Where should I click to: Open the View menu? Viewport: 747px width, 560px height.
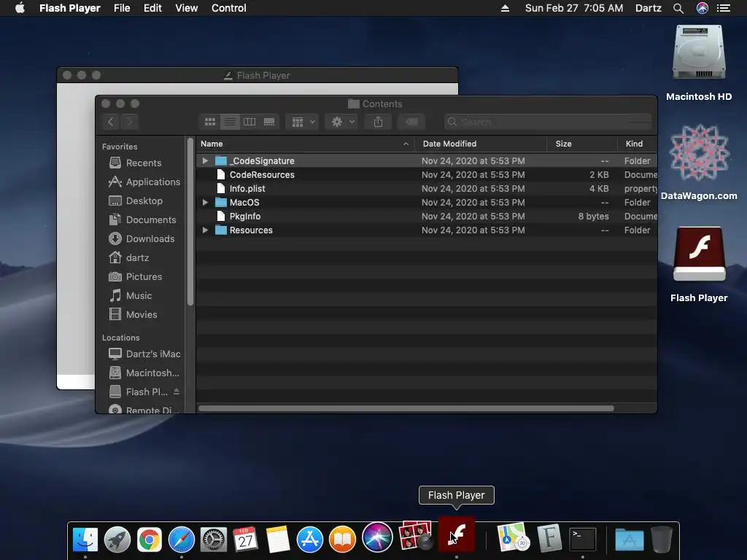(x=186, y=8)
